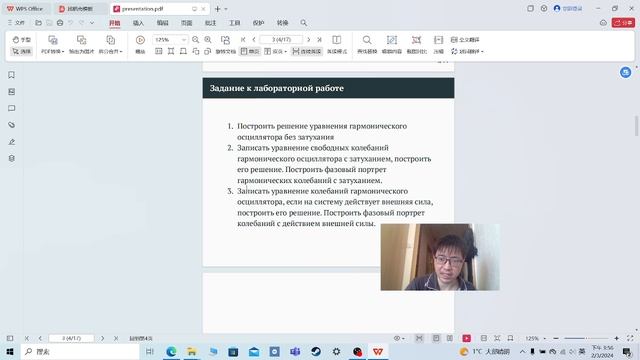Open the Windows Start menu
This screenshot has height=360, width=640.
[x=10, y=351]
